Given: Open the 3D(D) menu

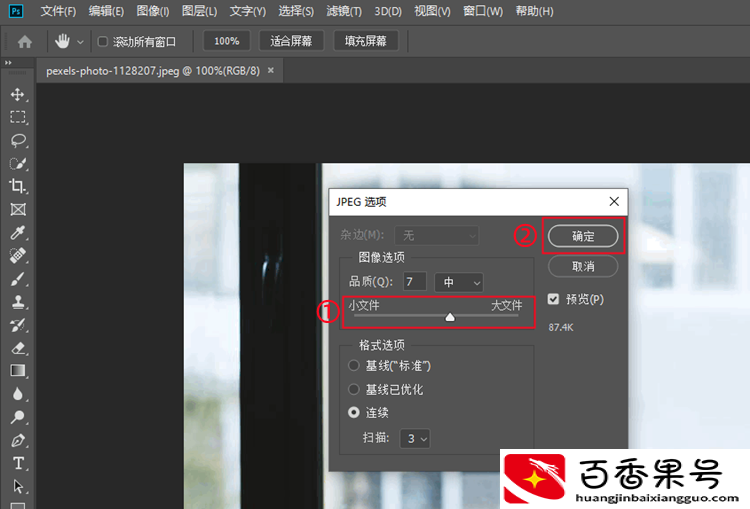Looking at the screenshot, I should tap(388, 11).
